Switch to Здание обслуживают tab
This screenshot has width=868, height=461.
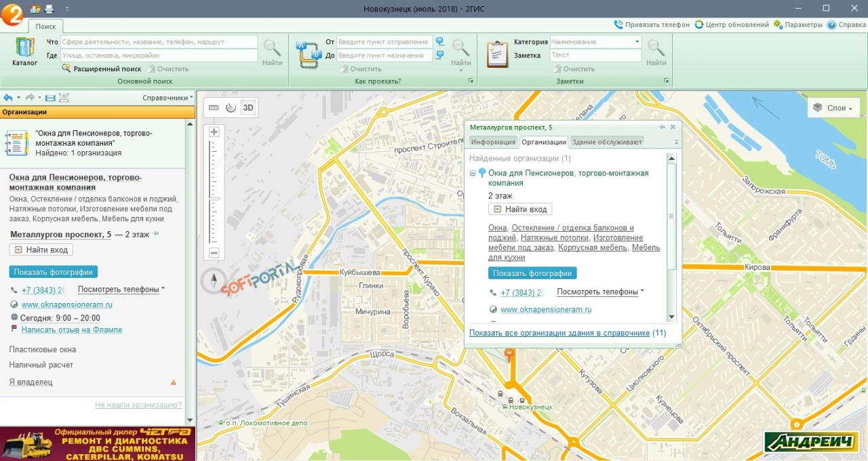coord(606,142)
